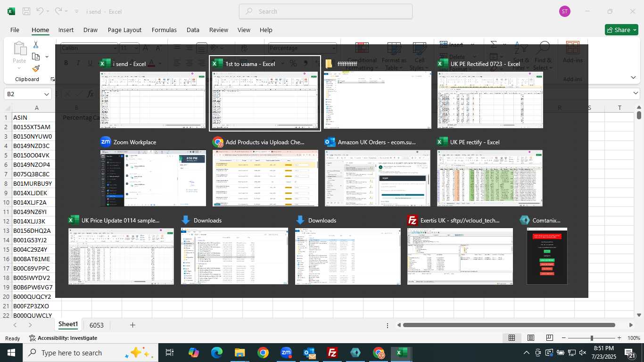Viewport: 644px width, 362px height.
Task: Select column A header
Action: click(36, 108)
